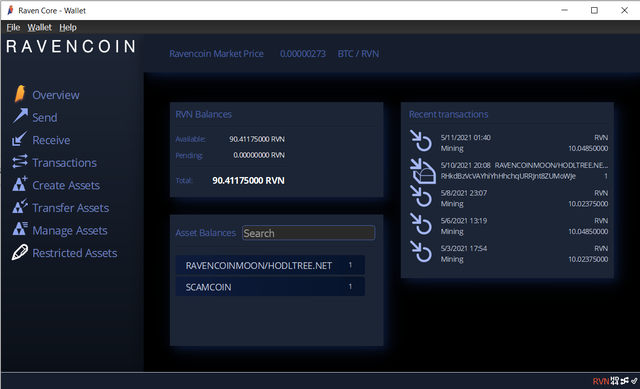Select the Transfer Assets icon
This screenshot has height=389, width=640.
(x=20, y=207)
